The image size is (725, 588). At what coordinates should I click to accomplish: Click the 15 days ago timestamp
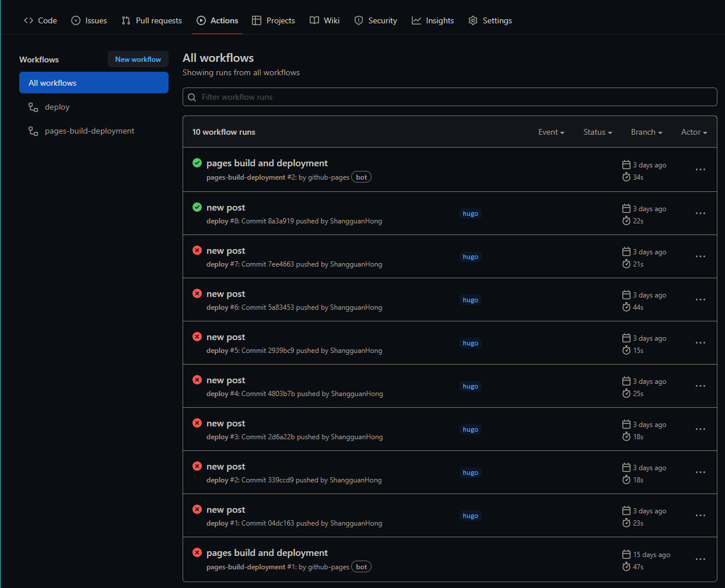tap(652, 555)
